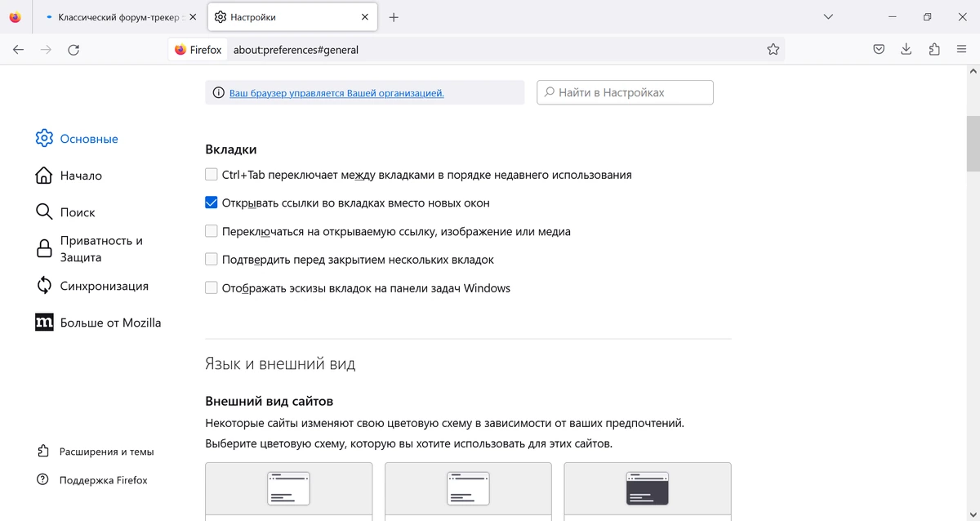Viewport: 980px width, 521px height.
Task: Select the dark color scheme thumbnail
Action: 648,490
